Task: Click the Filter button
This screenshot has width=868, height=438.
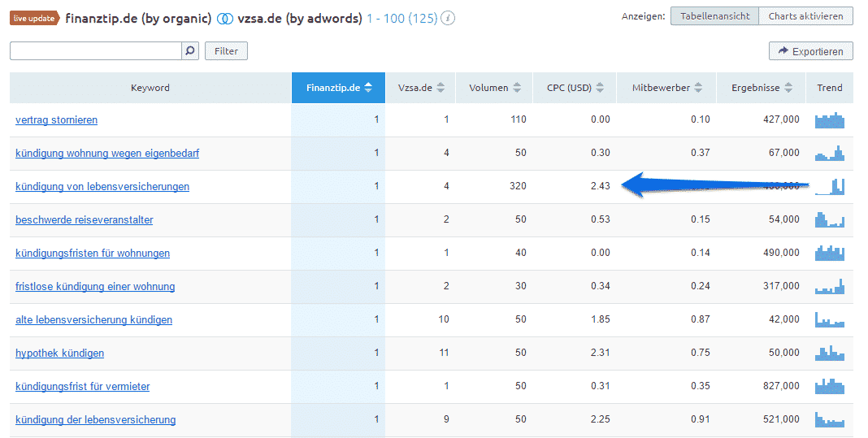Action: [226, 51]
